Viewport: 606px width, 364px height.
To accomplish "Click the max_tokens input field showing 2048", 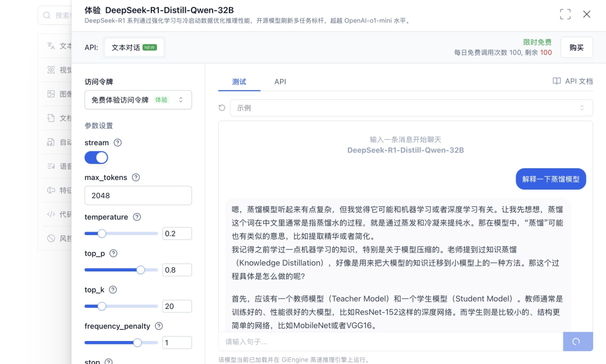I will [138, 196].
